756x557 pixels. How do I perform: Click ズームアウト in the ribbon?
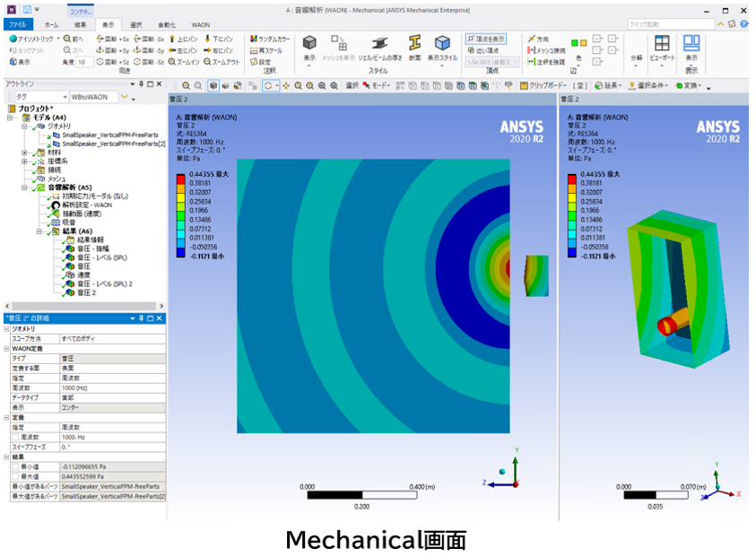click(x=222, y=62)
